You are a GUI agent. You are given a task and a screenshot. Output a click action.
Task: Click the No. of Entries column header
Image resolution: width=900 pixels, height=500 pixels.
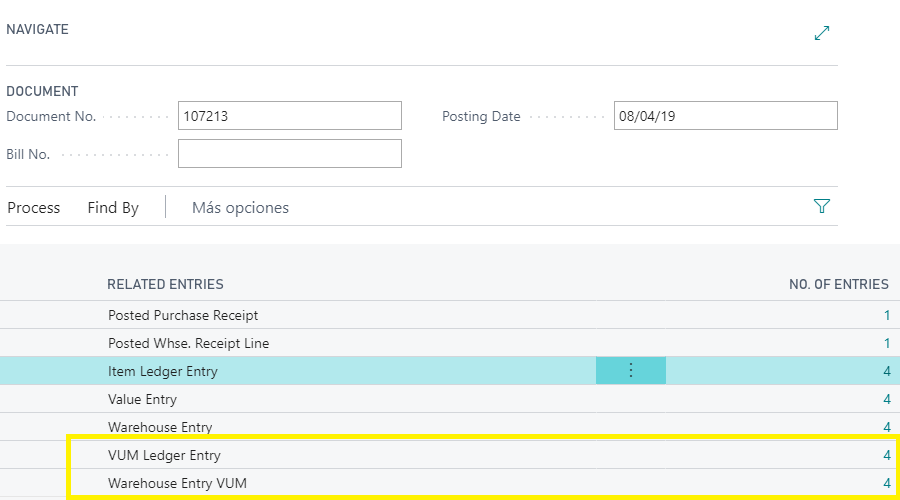(838, 285)
